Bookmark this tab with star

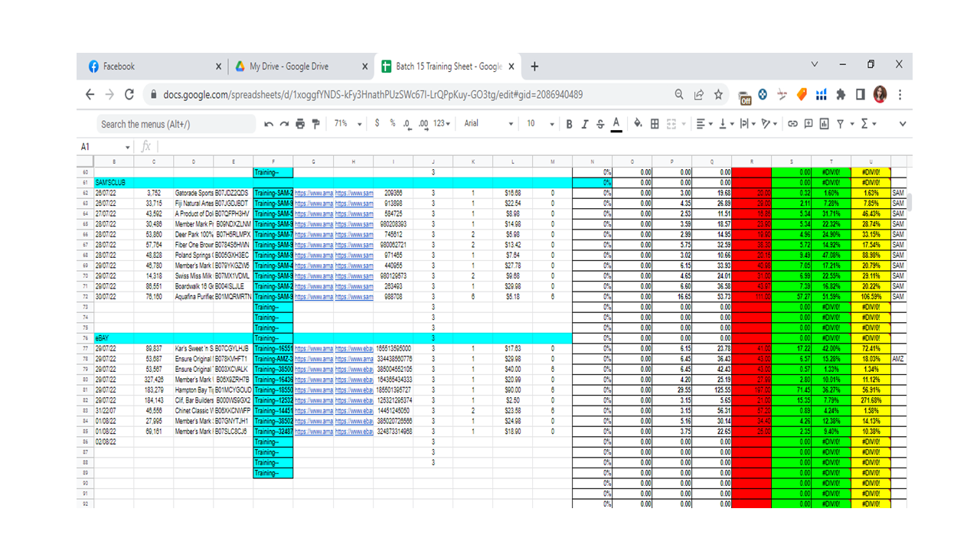coord(718,95)
